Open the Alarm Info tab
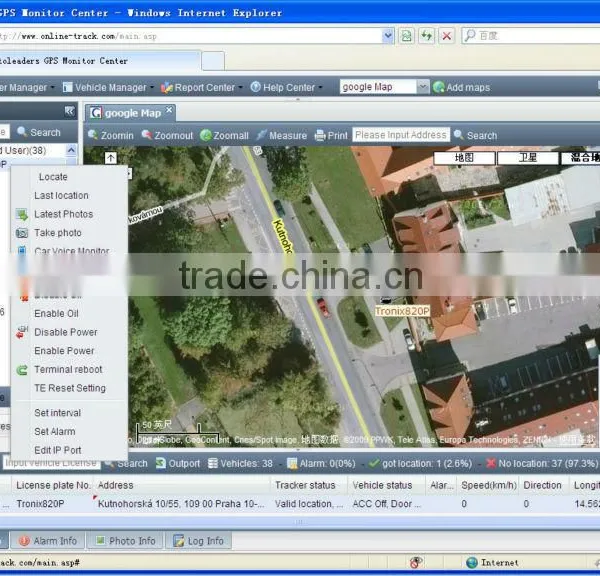This screenshot has width=600, height=576. tap(48, 540)
